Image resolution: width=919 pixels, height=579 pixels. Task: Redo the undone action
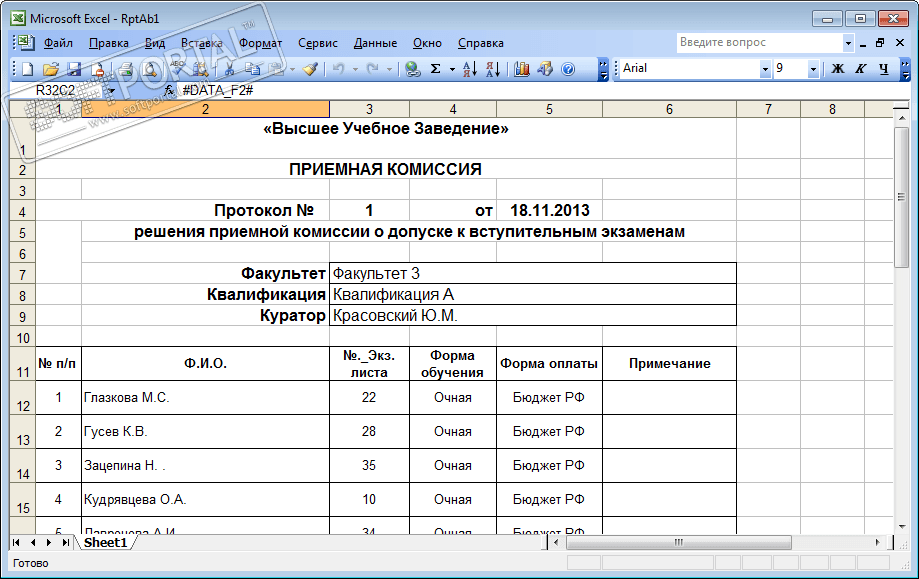pos(372,69)
